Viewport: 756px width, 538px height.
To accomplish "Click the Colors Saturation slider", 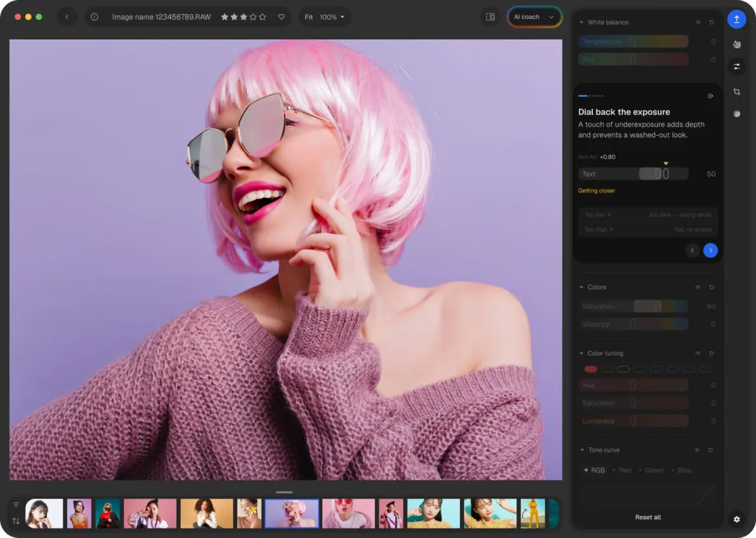I will (x=633, y=306).
